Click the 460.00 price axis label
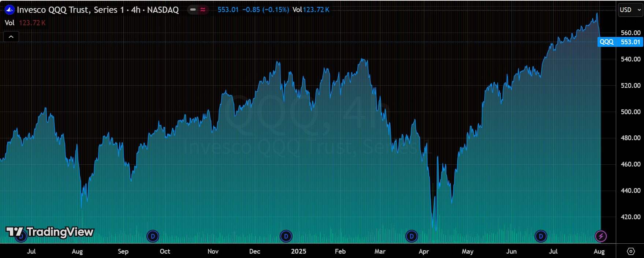Image resolution: width=644 pixels, height=258 pixels. pyautogui.click(x=630, y=164)
